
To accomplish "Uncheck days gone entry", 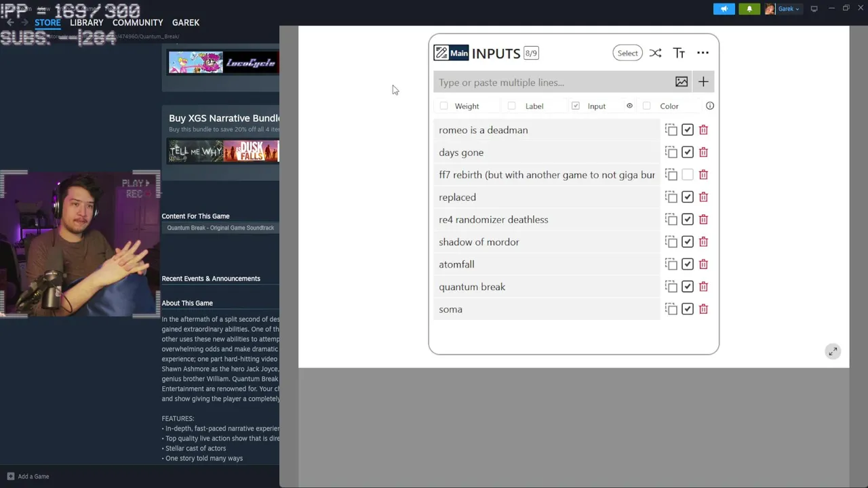I will point(688,152).
